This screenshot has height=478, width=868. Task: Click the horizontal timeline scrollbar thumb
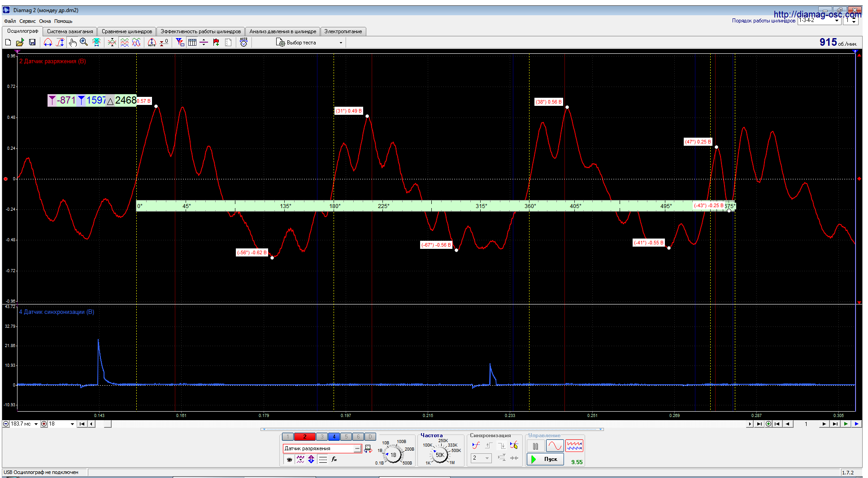[108, 424]
